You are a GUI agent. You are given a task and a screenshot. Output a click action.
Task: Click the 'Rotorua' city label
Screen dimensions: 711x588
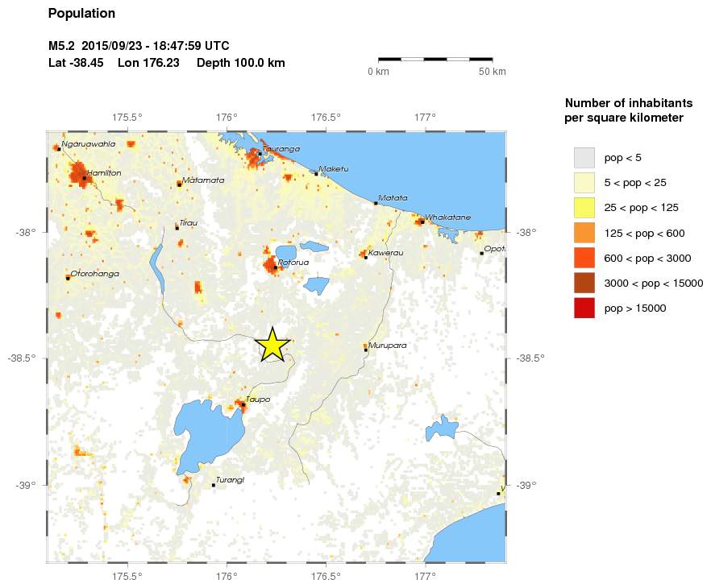(293, 263)
